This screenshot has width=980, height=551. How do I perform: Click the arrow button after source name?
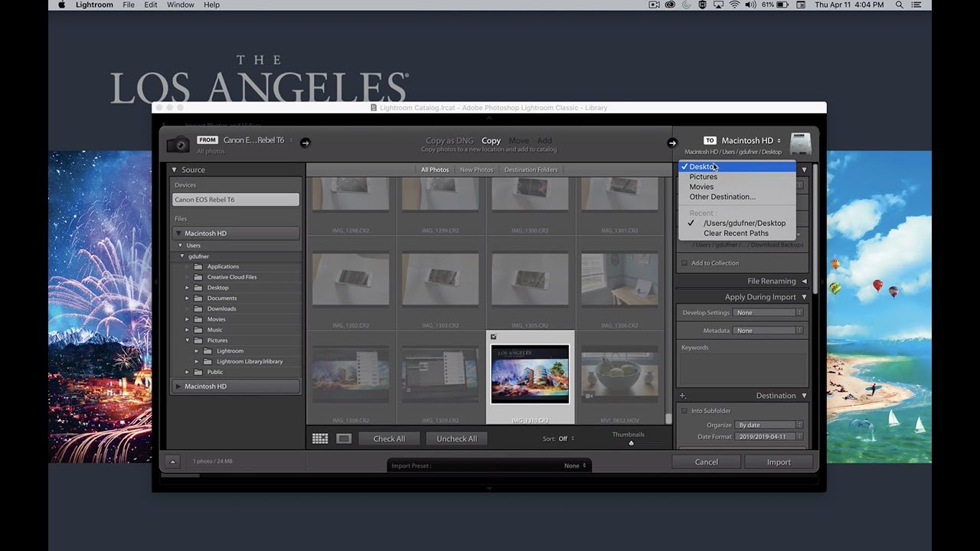pyautogui.click(x=305, y=142)
